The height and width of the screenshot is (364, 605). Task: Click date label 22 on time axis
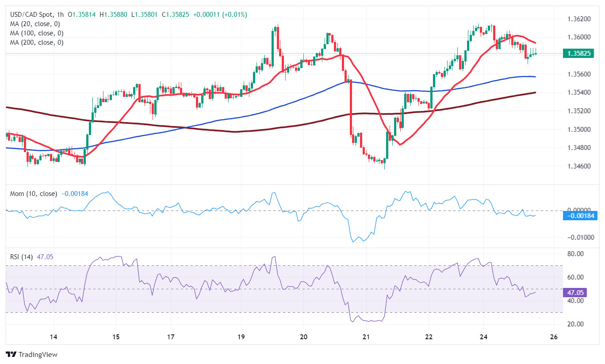(x=429, y=337)
